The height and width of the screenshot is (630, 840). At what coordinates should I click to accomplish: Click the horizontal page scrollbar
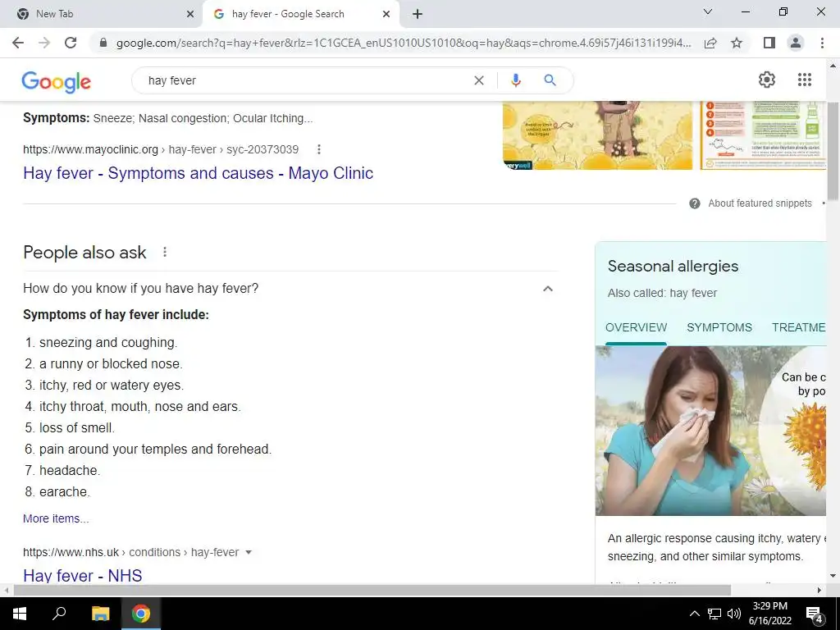(x=372, y=591)
